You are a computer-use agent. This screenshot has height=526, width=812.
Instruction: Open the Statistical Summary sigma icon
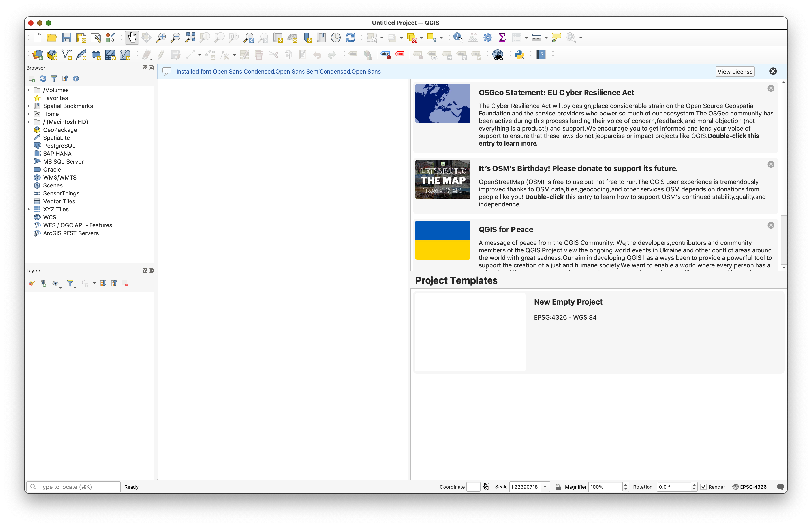pos(502,38)
